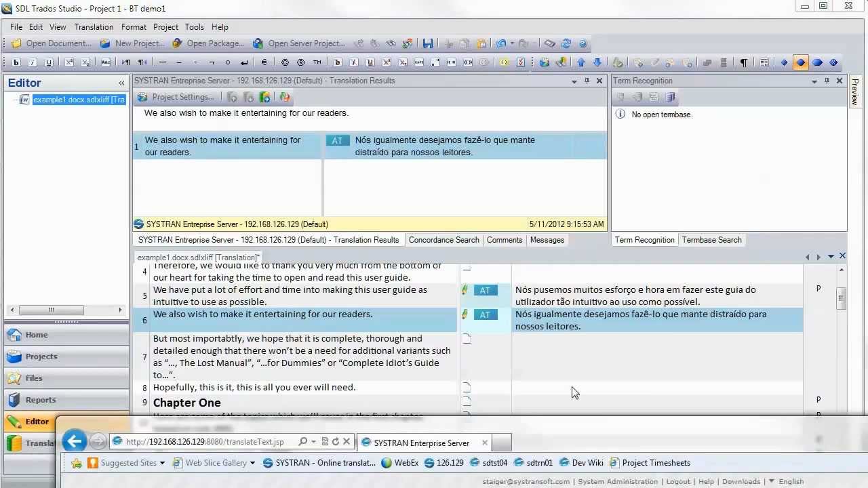Insert a line break arrow symbol
The height and width of the screenshot is (488, 868).
pyautogui.click(x=244, y=62)
